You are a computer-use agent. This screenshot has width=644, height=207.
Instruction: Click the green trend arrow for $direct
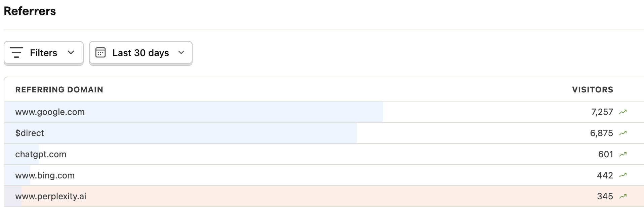[623, 133]
